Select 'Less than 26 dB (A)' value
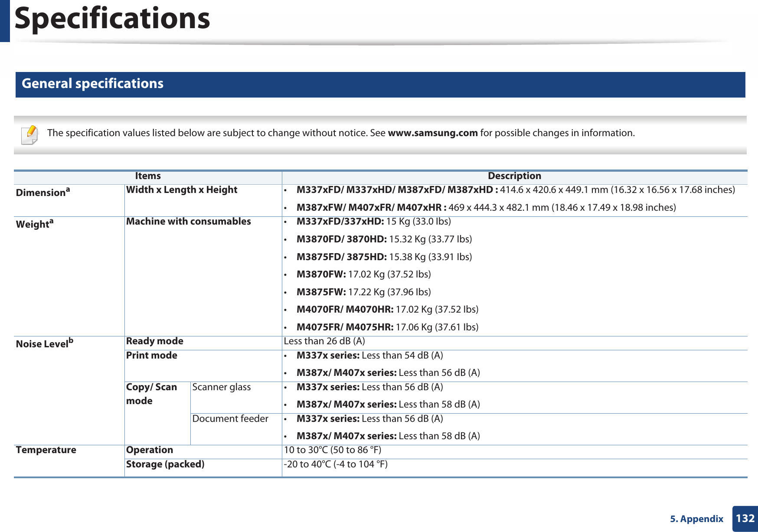This screenshot has height=532, width=758. [x=324, y=341]
